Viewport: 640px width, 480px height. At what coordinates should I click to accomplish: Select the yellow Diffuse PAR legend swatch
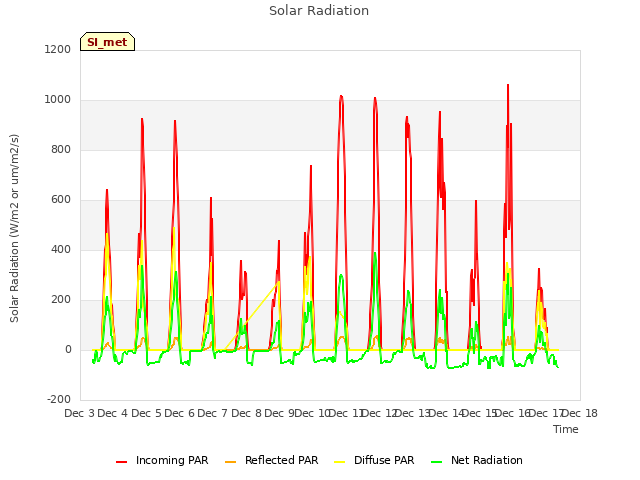(x=339, y=462)
